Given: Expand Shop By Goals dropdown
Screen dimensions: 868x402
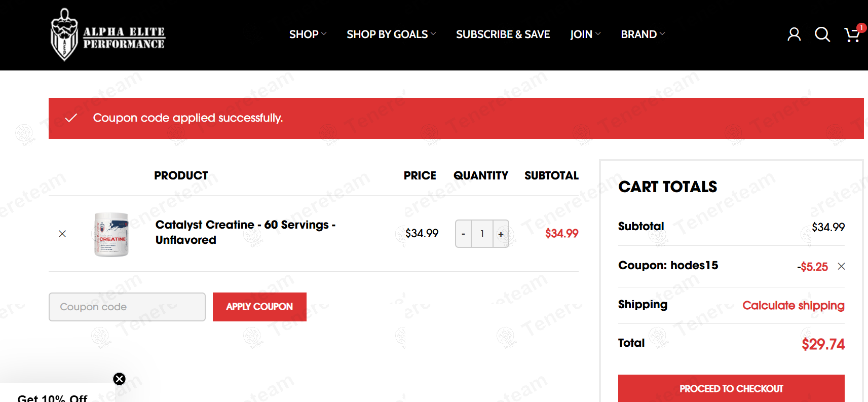Looking at the screenshot, I should [391, 34].
